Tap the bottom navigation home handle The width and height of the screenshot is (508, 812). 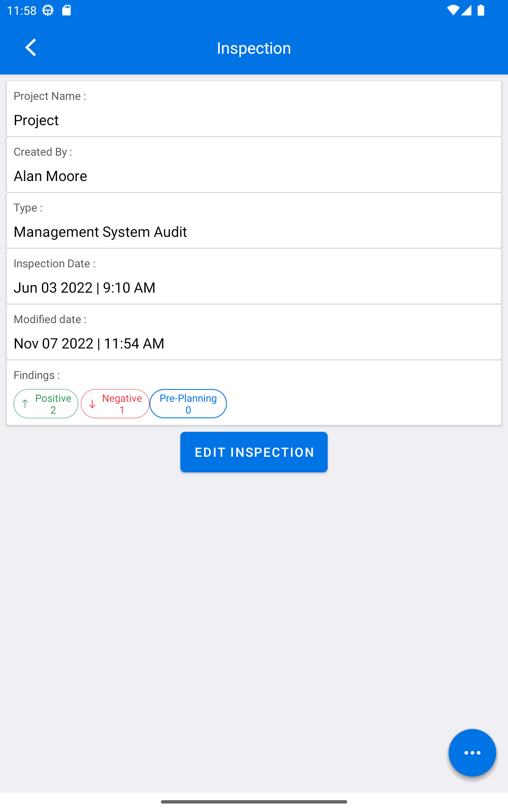coord(254,801)
